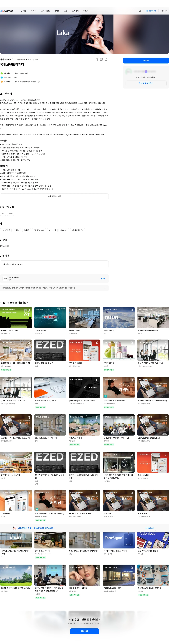Click 회원가입/로그인 button
Image resolution: width=169 pixels, height=644 pixels.
151,11
